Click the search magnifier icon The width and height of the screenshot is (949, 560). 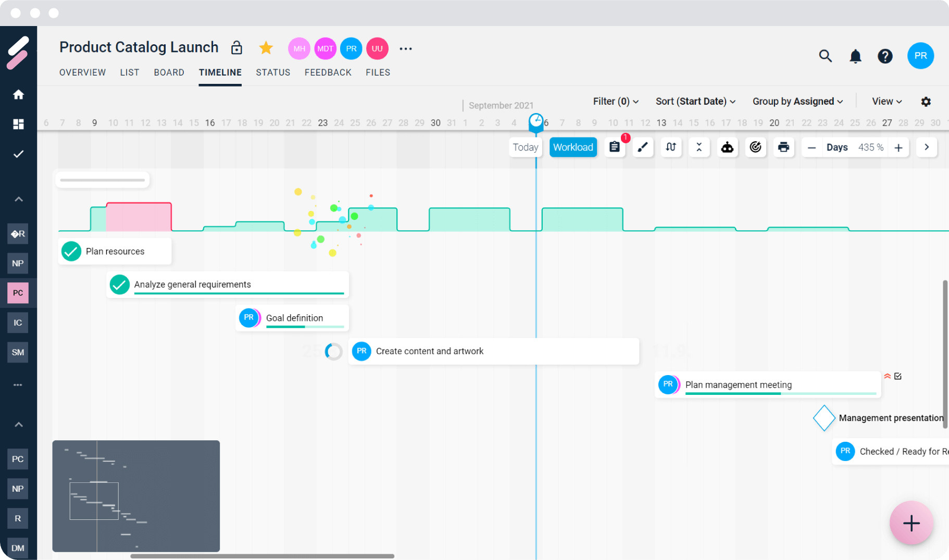[x=825, y=56]
